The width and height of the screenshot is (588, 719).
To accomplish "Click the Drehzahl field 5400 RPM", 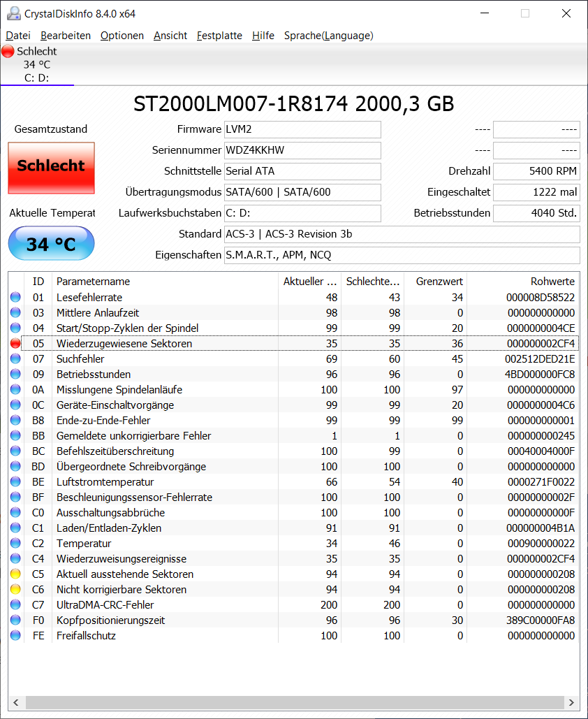I will tap(536, 171).
